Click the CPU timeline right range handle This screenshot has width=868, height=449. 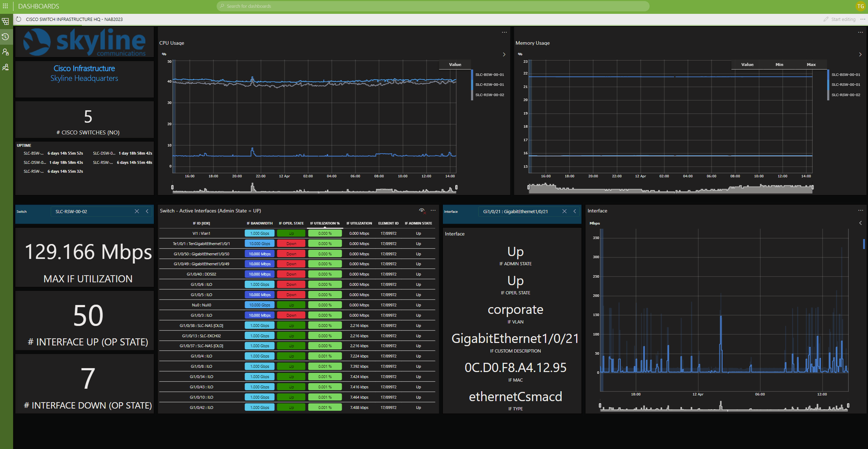click(456, 187)
